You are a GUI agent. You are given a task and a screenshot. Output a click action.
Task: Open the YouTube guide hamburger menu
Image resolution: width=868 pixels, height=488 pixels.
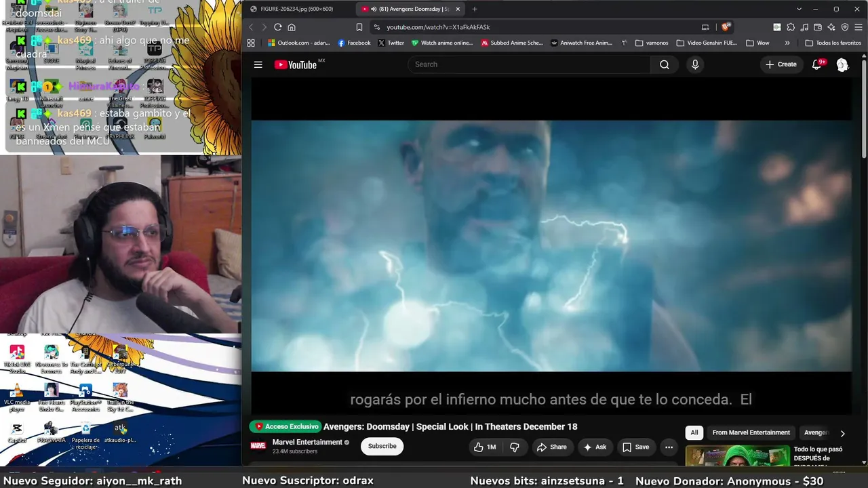(x=258, y=64)
